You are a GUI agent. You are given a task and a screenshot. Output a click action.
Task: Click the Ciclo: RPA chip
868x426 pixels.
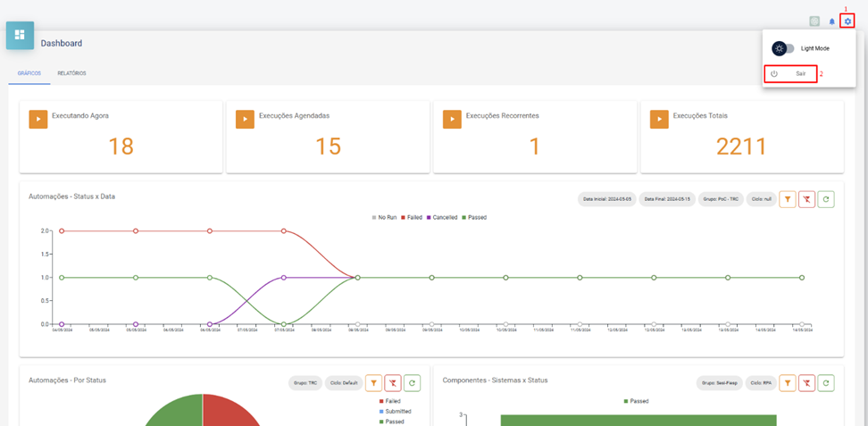pyautogui.click(x=761, y=383)
